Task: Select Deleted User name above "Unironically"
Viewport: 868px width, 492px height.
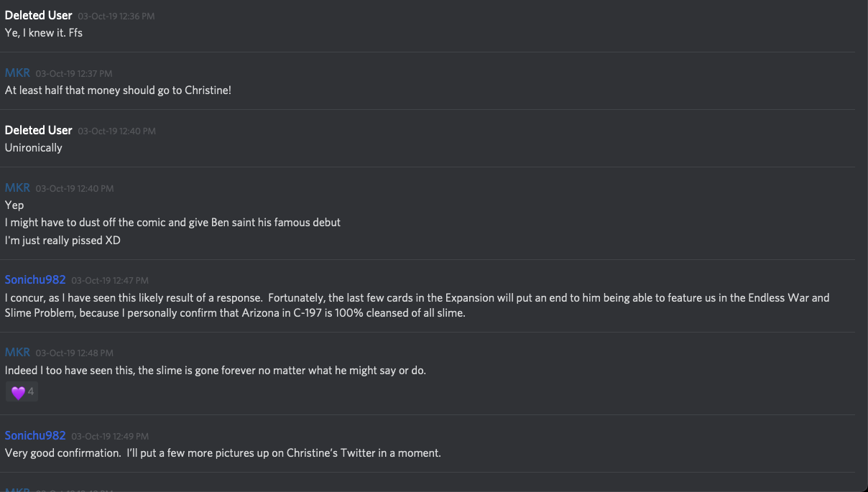Action: click(x=38, y=130)
